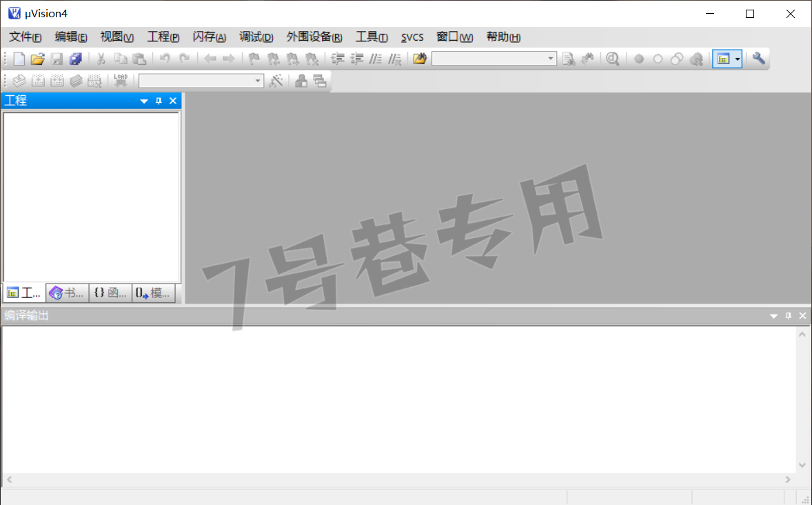Open the SVCS menu
The image size is (812, 505).
coord(412,37)
